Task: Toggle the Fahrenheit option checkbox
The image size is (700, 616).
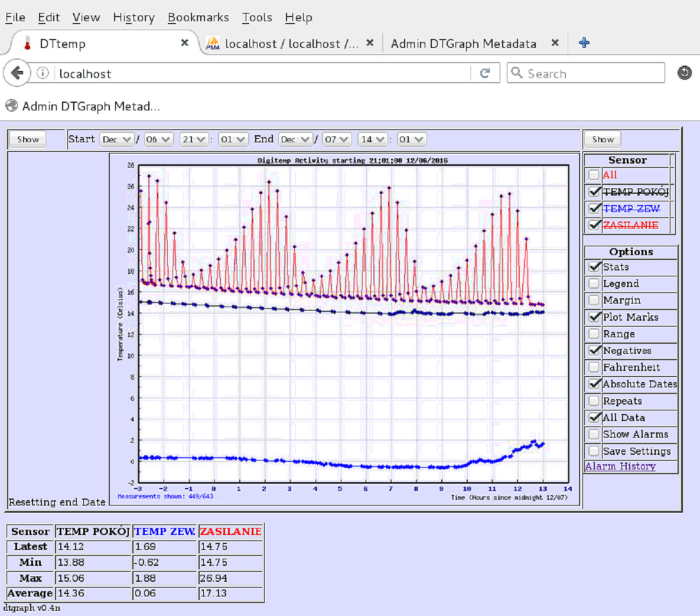Action: [594, 367]
